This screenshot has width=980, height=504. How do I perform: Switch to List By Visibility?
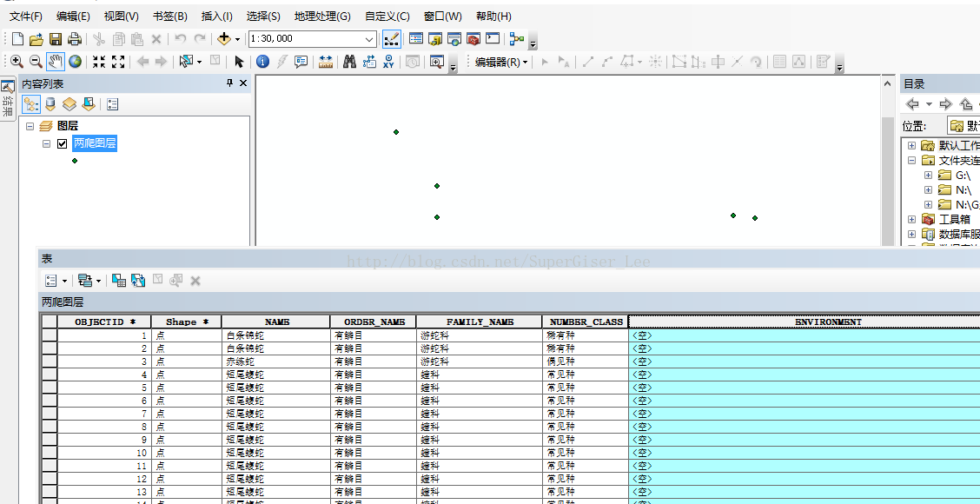(70, 103)
